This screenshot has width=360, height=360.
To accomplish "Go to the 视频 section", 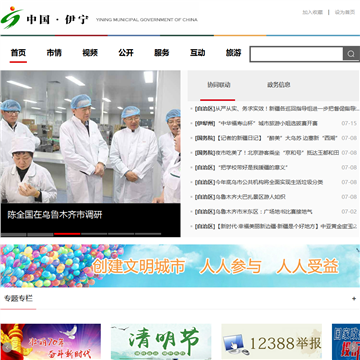I will point(90,53).
